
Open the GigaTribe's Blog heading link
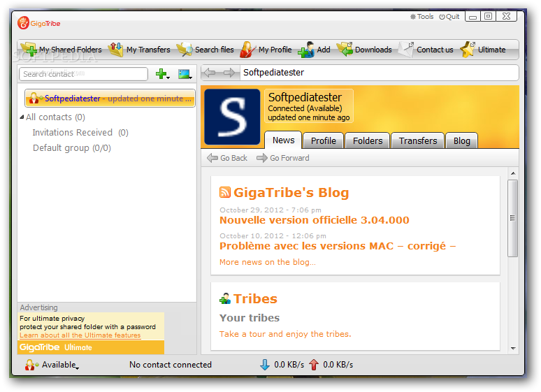[x=291, y=193]
